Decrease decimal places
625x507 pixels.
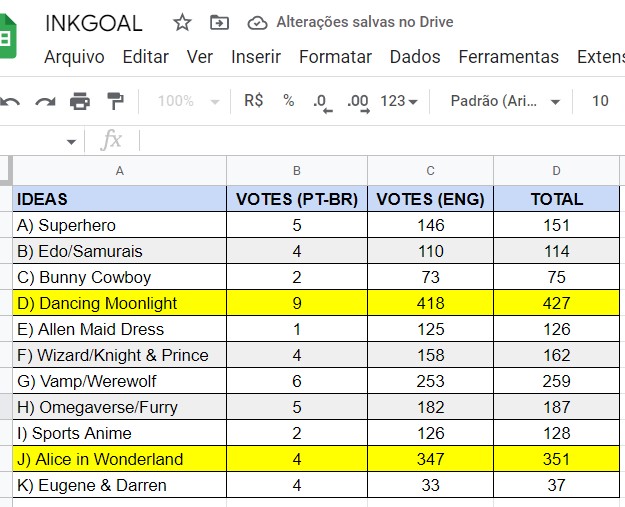(323, 103)
